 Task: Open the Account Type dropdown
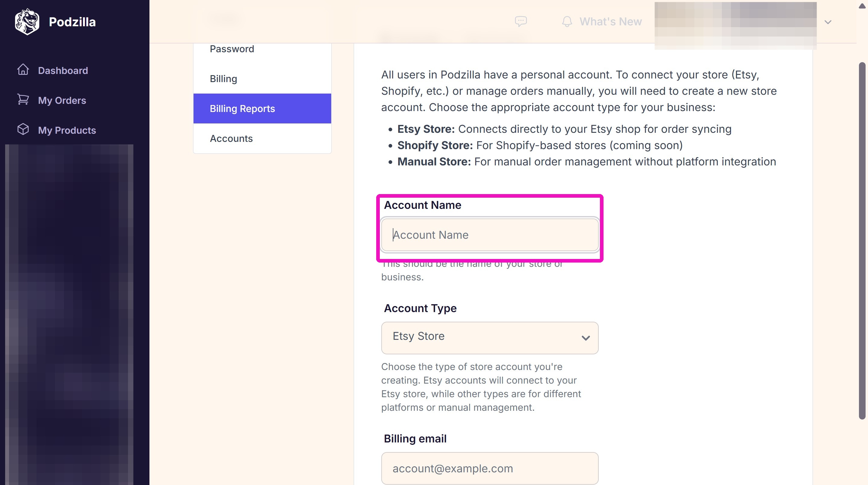tap(490, 337)
